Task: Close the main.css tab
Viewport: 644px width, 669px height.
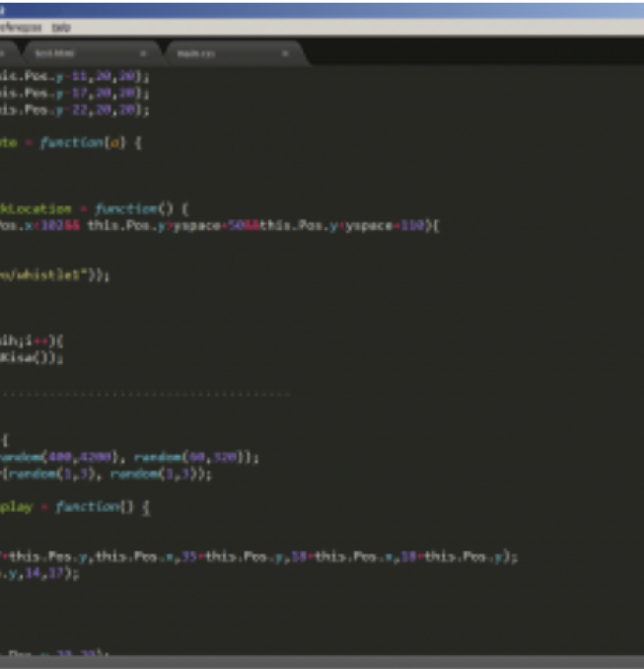Action: [285, 52]
